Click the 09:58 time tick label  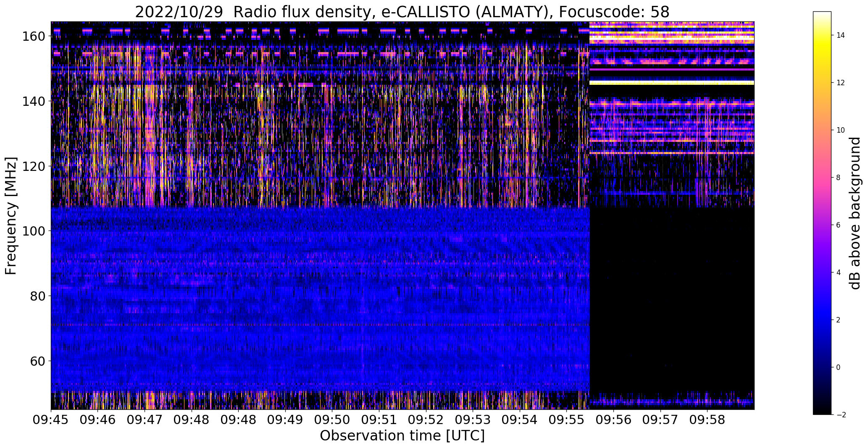(708, 419)
